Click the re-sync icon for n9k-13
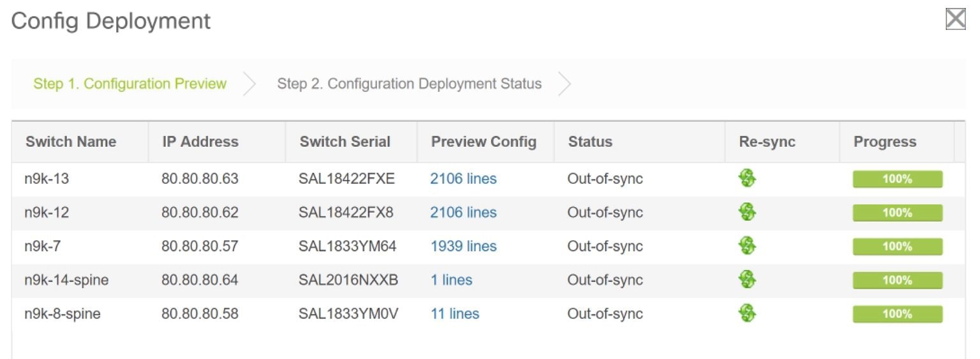Viewport: 980px width, 359px height. 747,179
